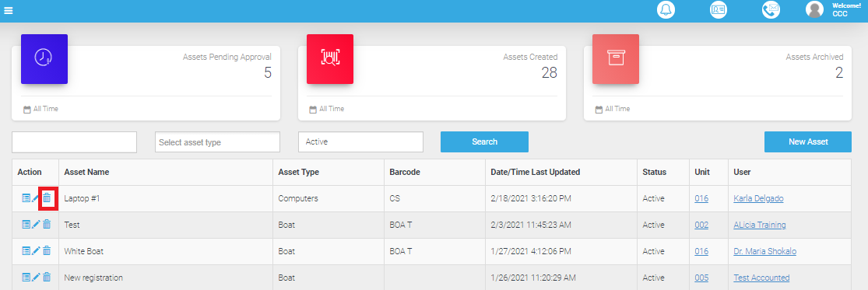Open the Active status filter dropdown
This screenshot has width=868, height=290.
pos(360,142)
